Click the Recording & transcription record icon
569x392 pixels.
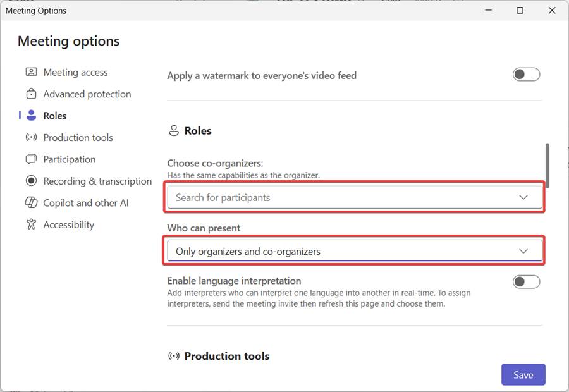tap(31, 181)
